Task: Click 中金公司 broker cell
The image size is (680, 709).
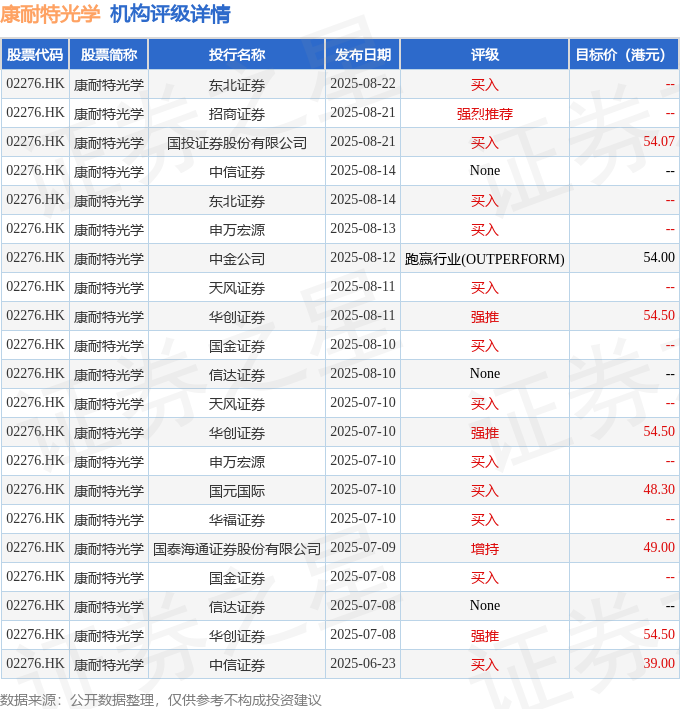Action: point(236,259)
